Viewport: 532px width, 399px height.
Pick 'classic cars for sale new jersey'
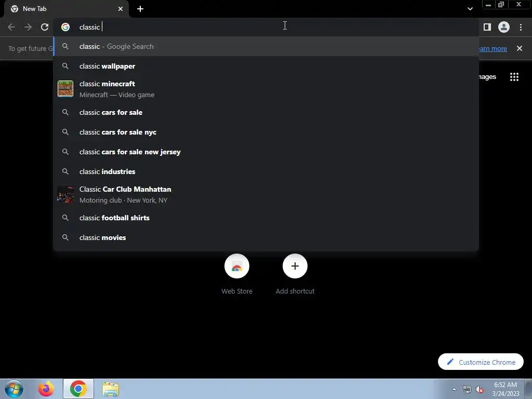[x=266, y=152]
